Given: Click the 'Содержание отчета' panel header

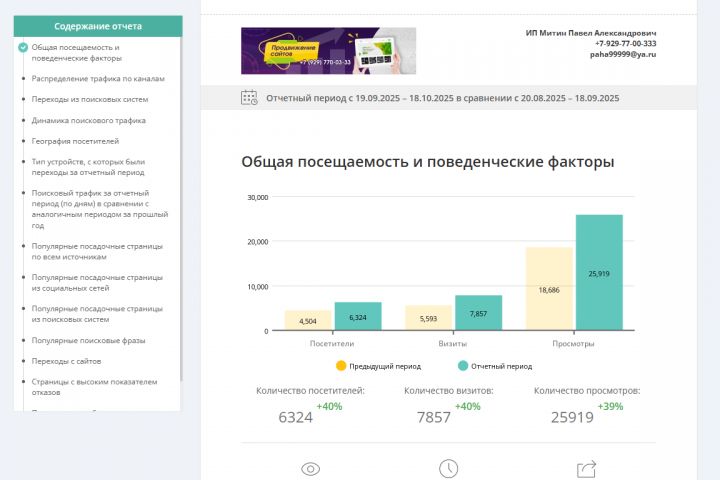Looking at the screenshot, I should pyautogui.click(x=98, y=26).
